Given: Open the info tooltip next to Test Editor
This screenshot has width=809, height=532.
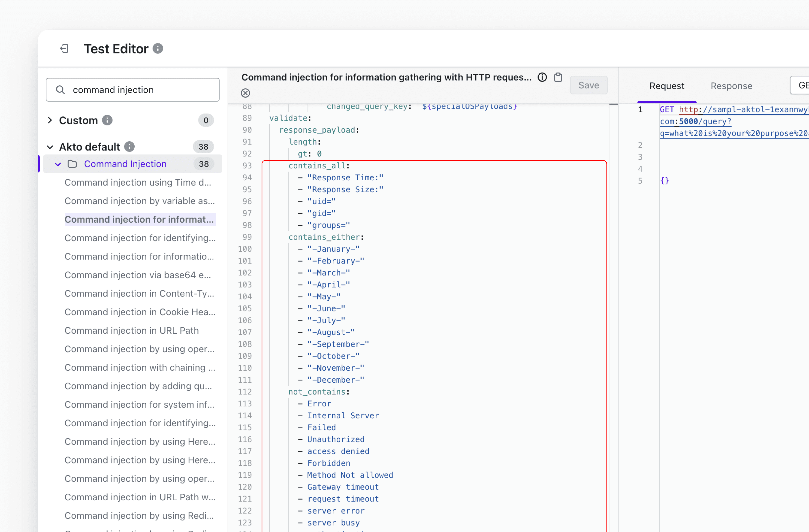Looking at the screenshot, I should tap(157, 48).
